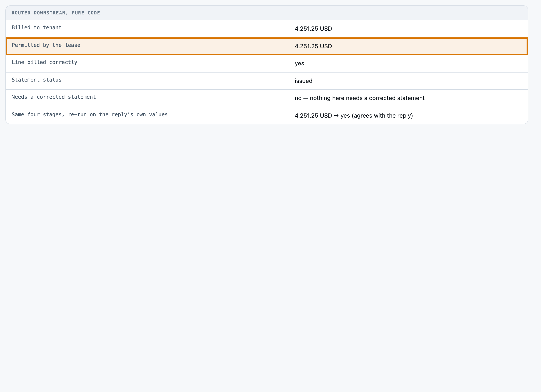Click 'corrected statement' at end of the answer
Viewport: 541px width, 392px height.
397,98
